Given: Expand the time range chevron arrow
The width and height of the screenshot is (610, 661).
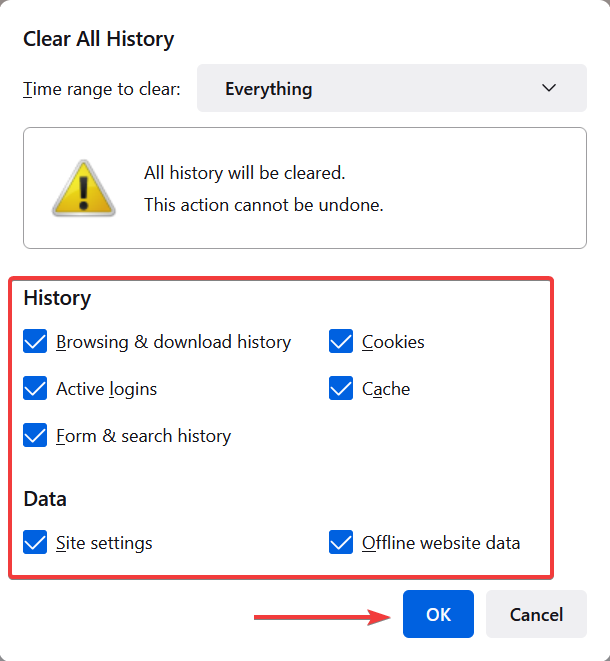Looking at the screenshot, I should point(548,88).
